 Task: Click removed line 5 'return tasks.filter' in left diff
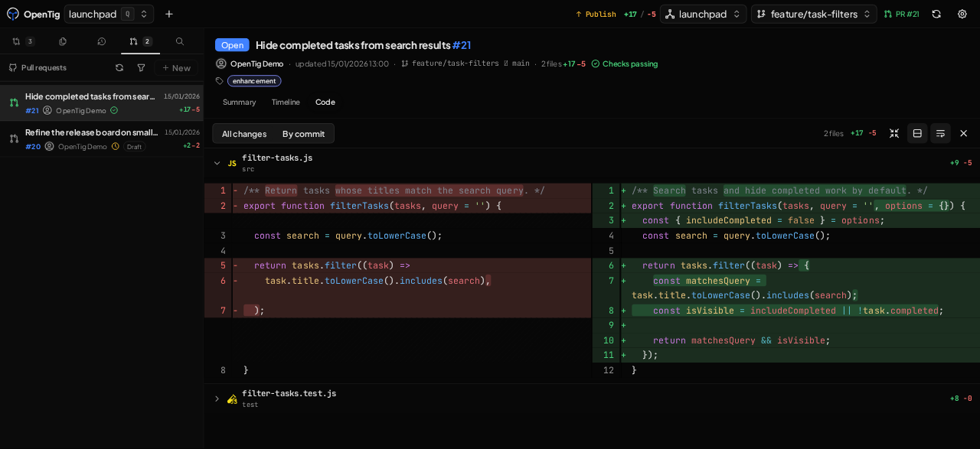pos(397,265)
